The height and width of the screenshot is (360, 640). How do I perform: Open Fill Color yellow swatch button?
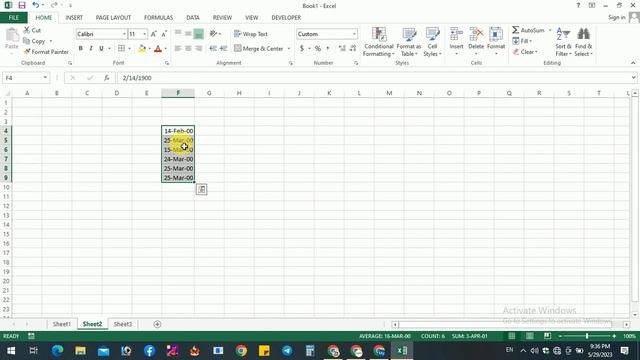coord(142,48)
